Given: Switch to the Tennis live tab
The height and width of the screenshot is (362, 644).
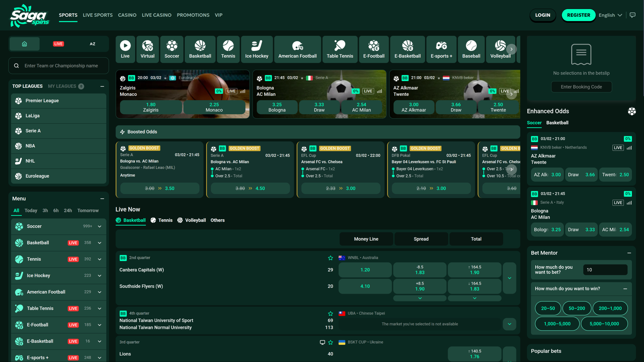Looking at the screenshot, I should [162, 220].
